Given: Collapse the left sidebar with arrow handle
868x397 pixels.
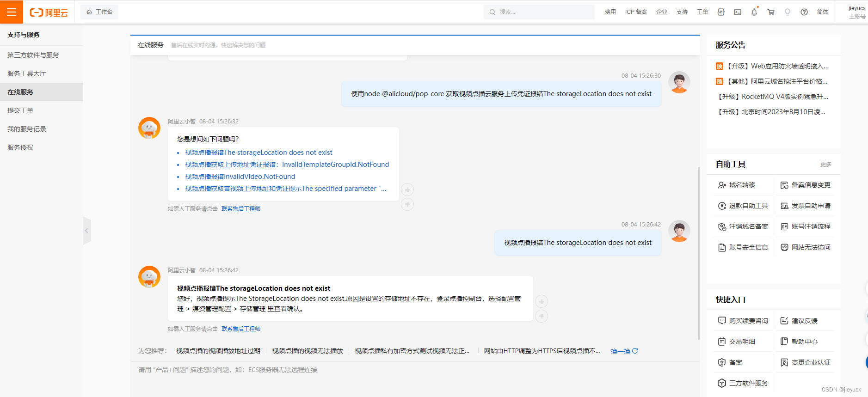Looking at the screenshot, I should (86, 230).
